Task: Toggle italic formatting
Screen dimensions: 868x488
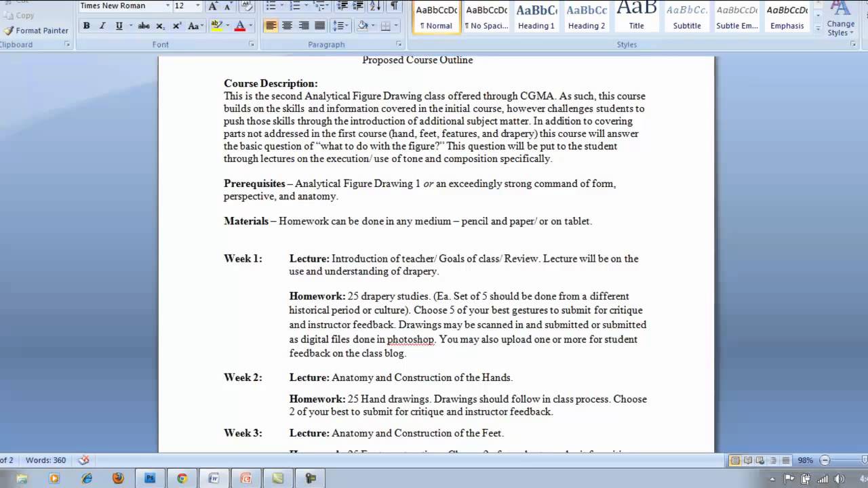Action: 102,26
